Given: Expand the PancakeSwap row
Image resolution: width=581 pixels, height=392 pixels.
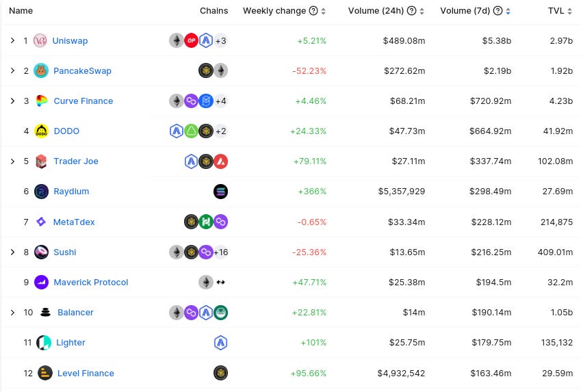Looking at the screenshot, I should click(12, 70).
